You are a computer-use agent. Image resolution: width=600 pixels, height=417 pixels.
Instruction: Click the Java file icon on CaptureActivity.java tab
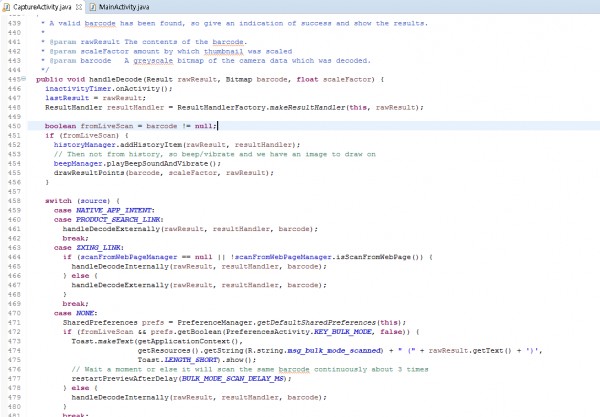tap(7, 7)
